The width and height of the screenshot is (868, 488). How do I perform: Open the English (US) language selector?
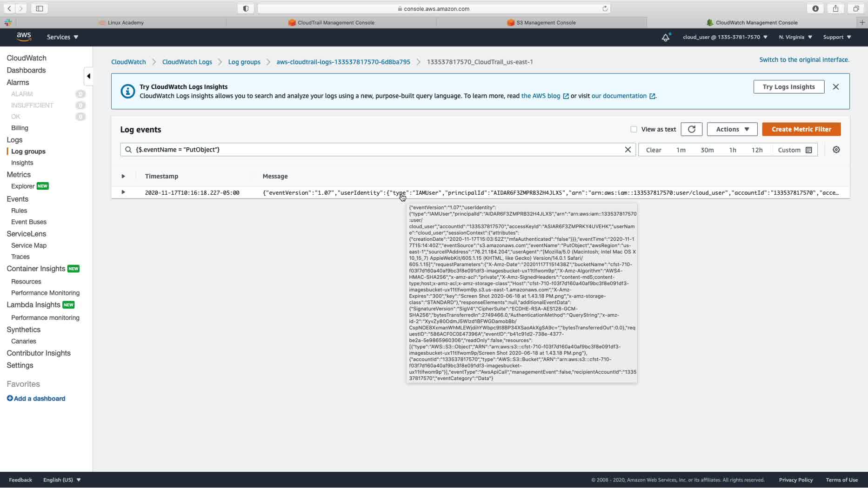(x=62, y=480)
